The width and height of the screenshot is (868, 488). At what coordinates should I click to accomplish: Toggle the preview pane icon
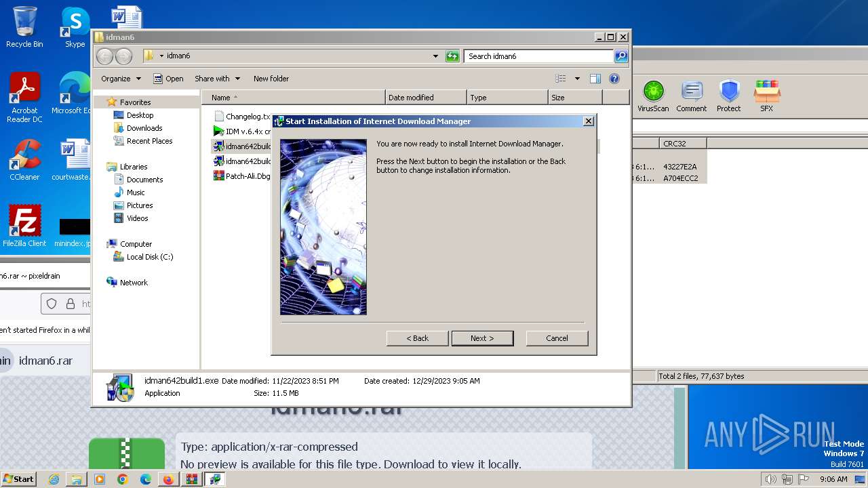point(595,79)
